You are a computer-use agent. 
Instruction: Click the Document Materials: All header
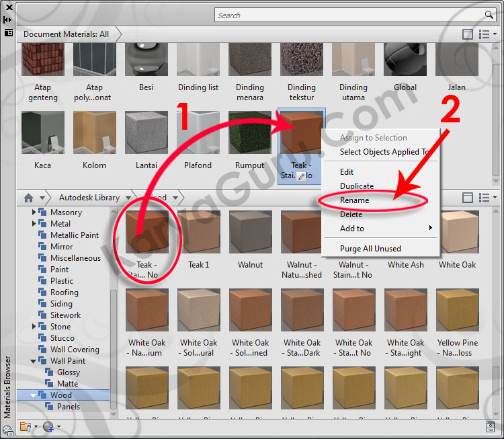(x=66, y=34)
